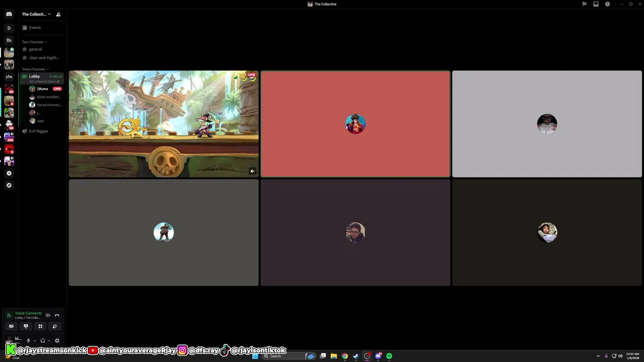The width and height of the screenshot is (644, 362).
Task: Edit channel status pencil under Lobby
Action: (x=58, y=81)
